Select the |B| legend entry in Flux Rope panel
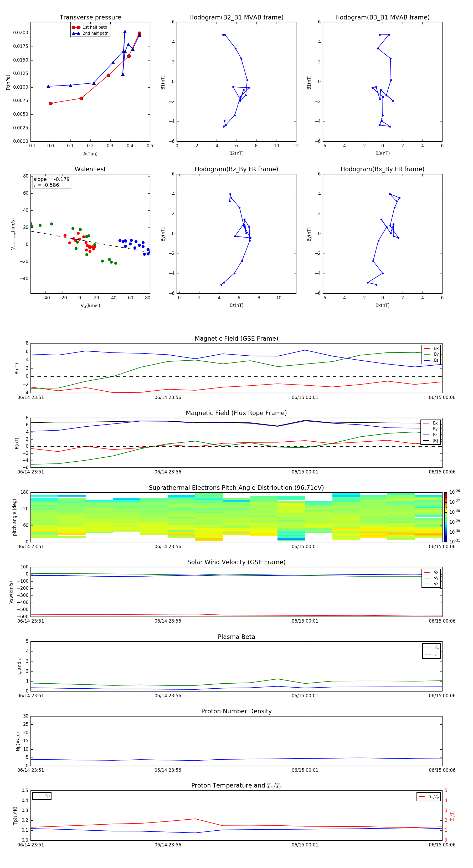This screenshot has height=868, width=473. pos(431,441)
